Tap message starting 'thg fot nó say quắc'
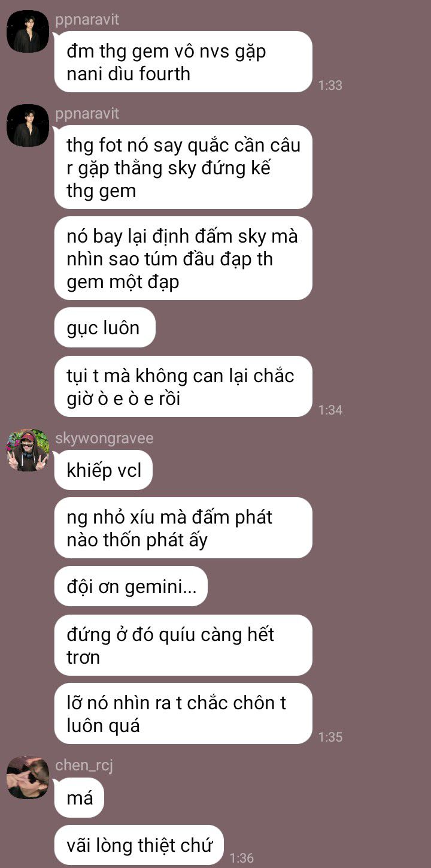Screen dimensions: 431x868 pos(183,167)
